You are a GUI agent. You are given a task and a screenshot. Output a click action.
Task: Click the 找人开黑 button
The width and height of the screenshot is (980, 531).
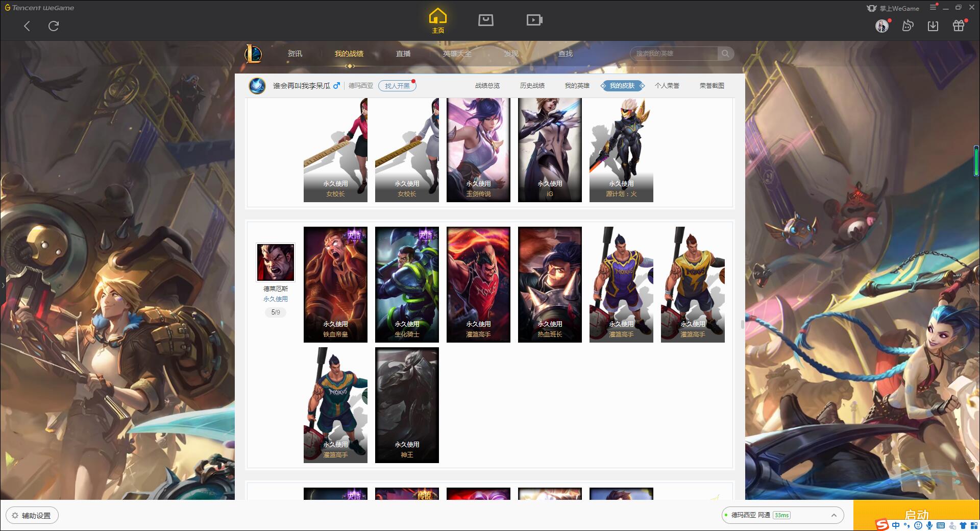coord(397,86)
